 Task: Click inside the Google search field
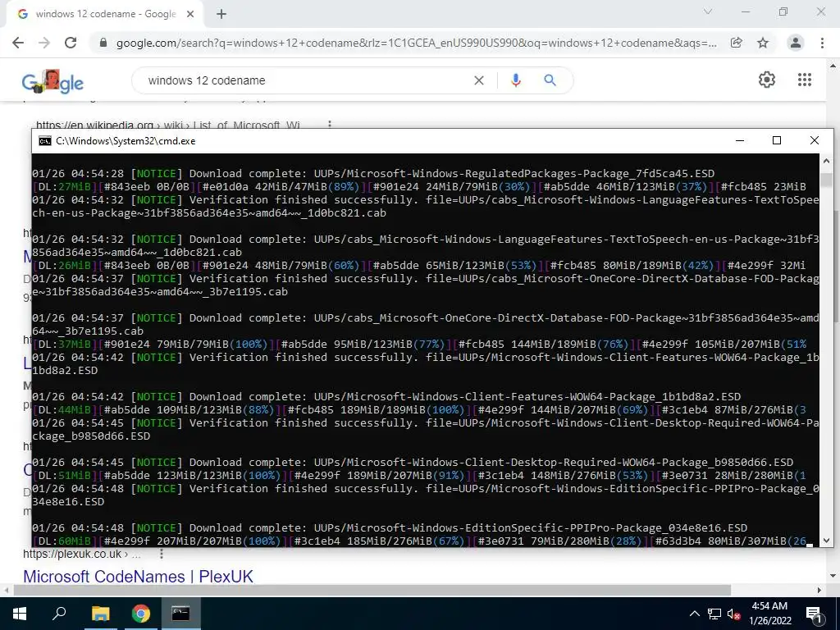[x=305, y=80]
